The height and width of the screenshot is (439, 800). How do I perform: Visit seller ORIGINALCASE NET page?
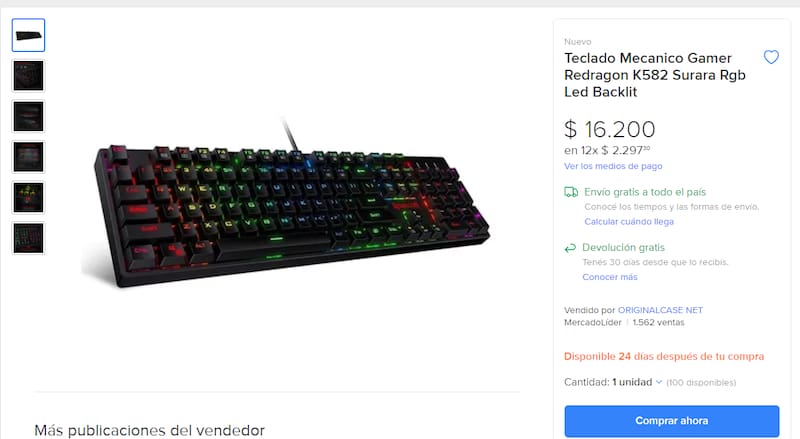660,310
